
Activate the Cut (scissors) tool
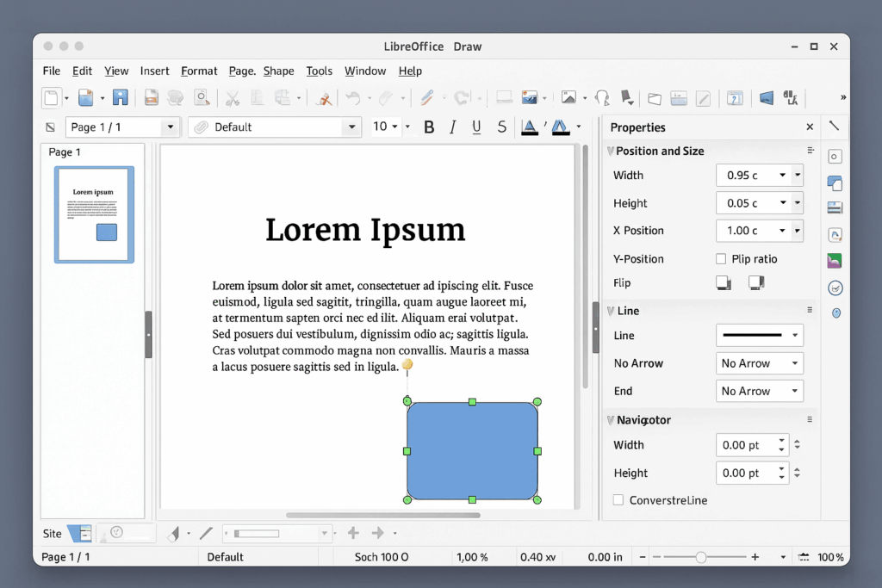pyautogui.click(x=233, y=97)
